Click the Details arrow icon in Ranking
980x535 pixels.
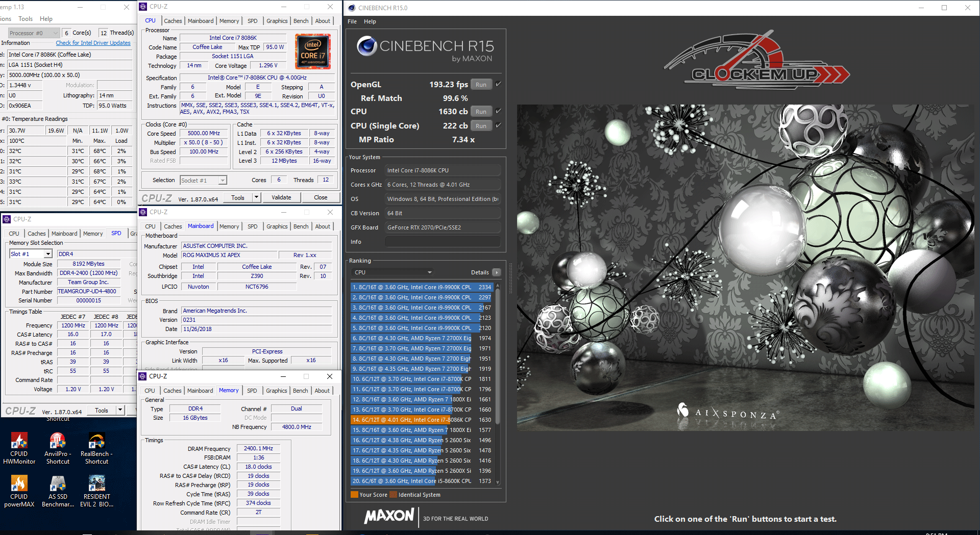click(496, 272)
